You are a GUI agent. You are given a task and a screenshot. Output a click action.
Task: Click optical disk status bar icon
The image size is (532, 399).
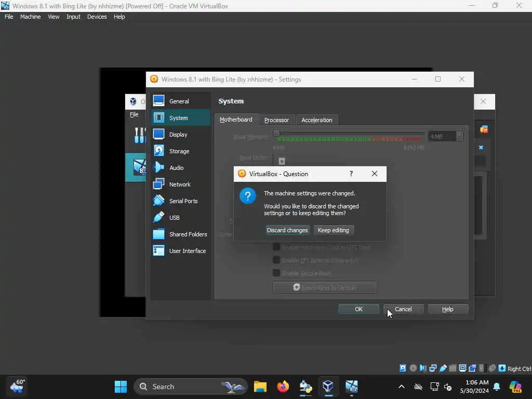tap(413, 368)
